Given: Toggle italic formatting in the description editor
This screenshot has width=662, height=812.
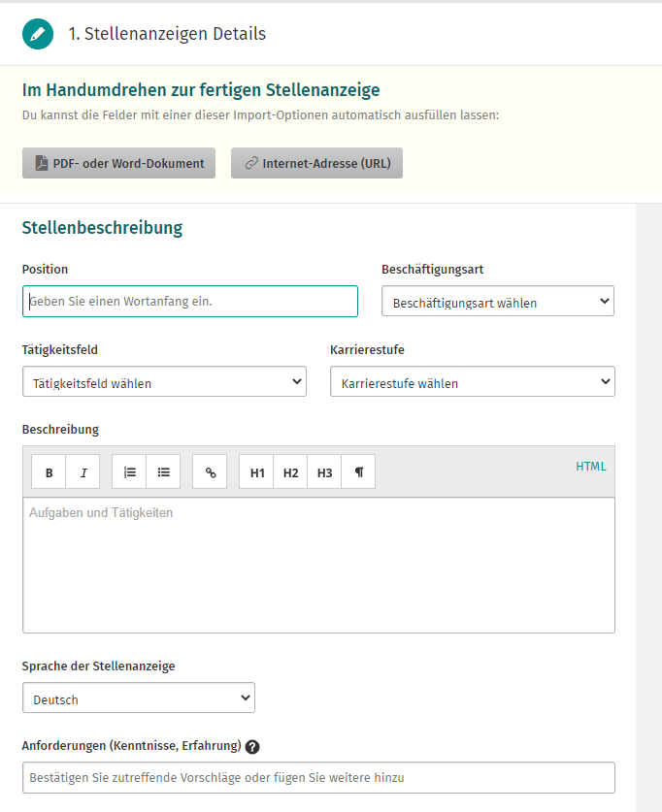Looking at the screenshot, I should pos(83,471).
